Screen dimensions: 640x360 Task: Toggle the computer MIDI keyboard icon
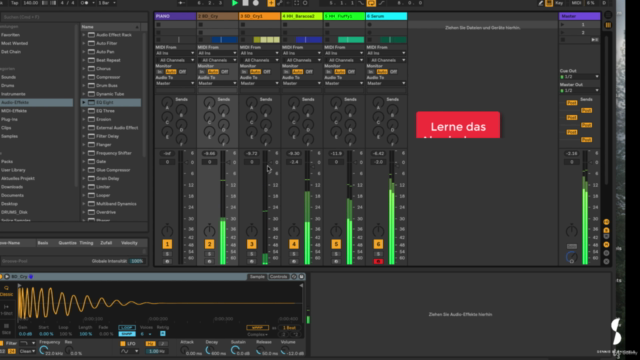pos(549,3)
